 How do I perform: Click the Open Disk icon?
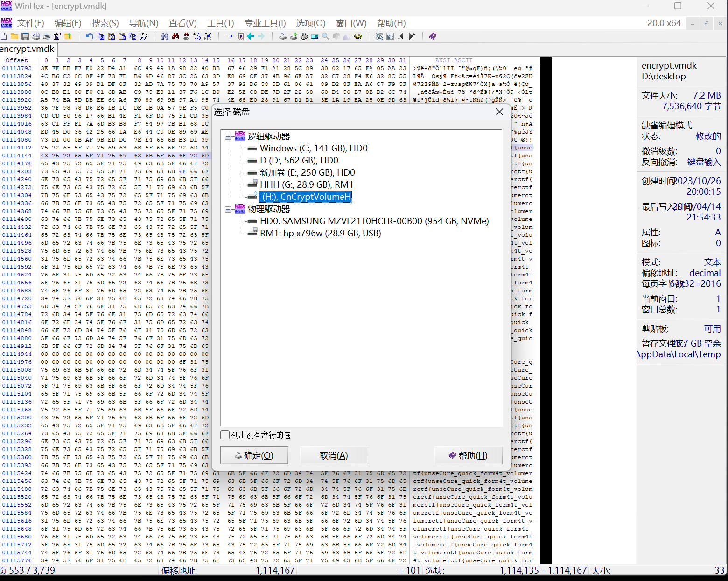click(x=283, y=36)
